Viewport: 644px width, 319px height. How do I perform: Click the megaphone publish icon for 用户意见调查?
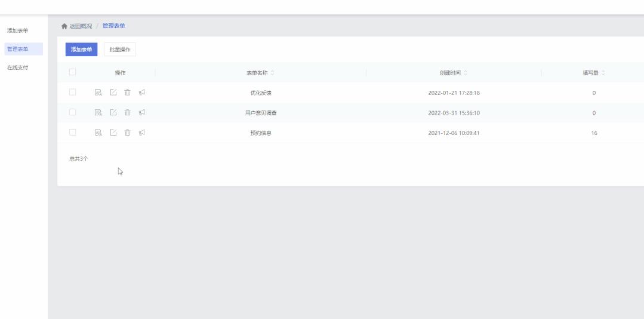(142, 112)
